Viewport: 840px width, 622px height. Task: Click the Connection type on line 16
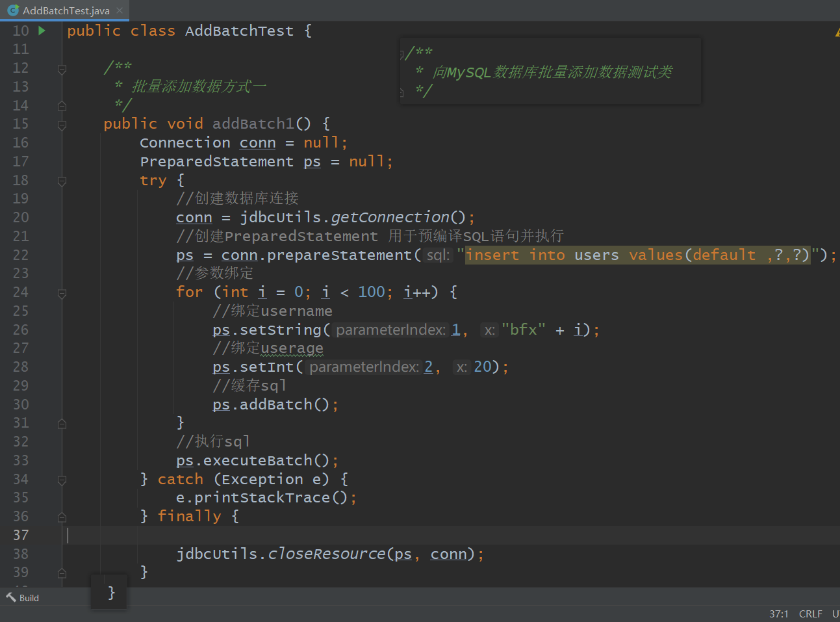[x=185, y=143]
